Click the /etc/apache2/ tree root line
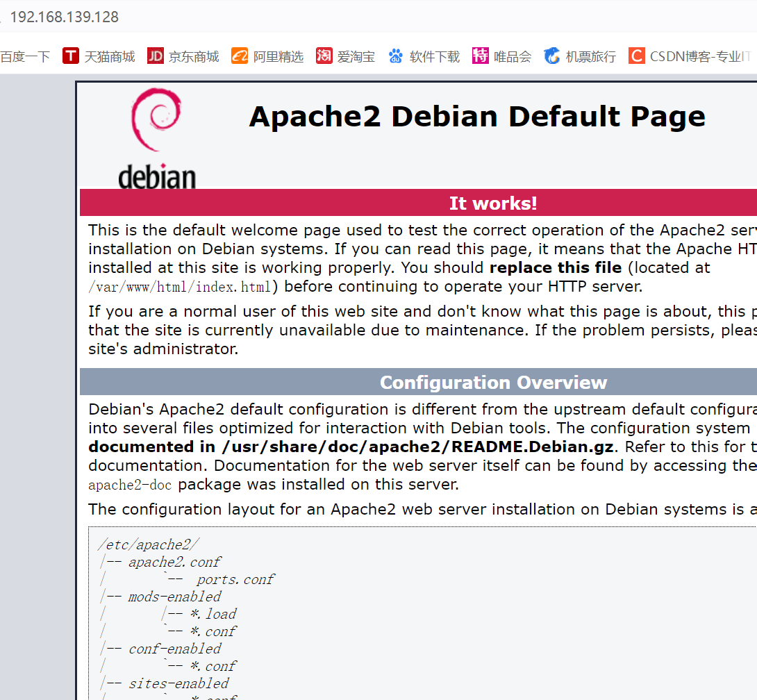 (x=148, y=544)
